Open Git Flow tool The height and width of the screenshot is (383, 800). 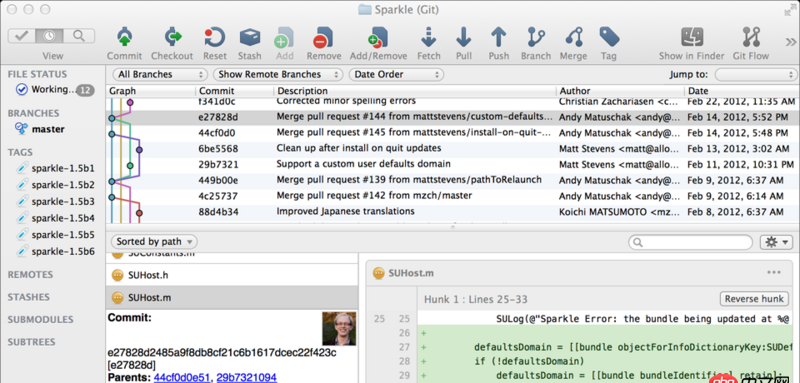click(751, 37)
